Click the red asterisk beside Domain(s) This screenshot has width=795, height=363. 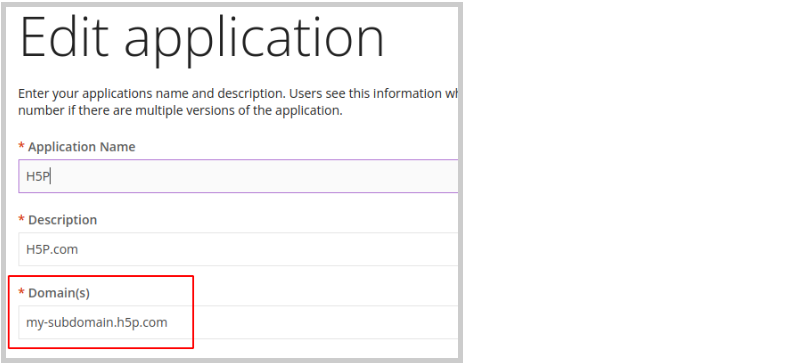point(21,292)
